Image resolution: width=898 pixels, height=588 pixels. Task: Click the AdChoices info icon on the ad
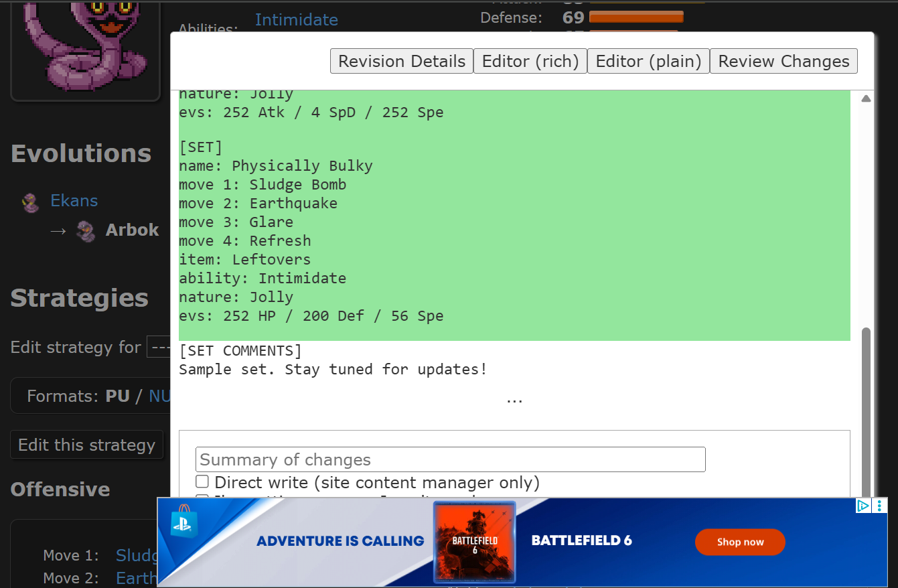[x=863, y=506]
